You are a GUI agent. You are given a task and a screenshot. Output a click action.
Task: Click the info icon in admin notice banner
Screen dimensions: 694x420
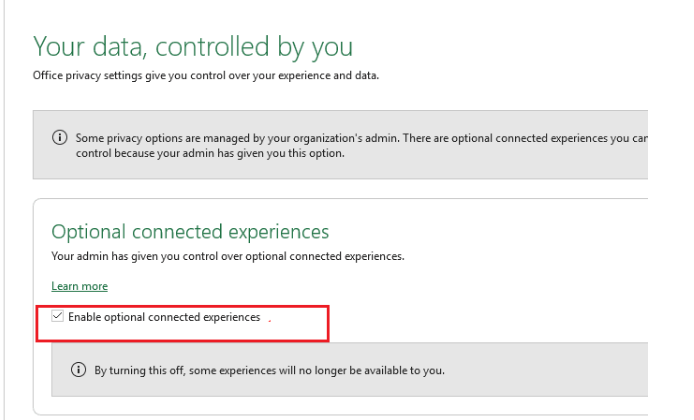[x=60, y=138]
